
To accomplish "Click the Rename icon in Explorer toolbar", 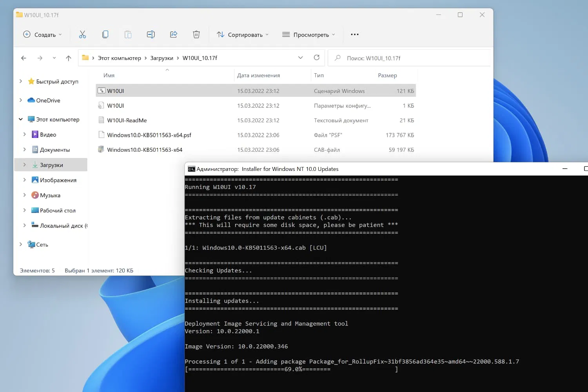I will [x=151, y=34].
